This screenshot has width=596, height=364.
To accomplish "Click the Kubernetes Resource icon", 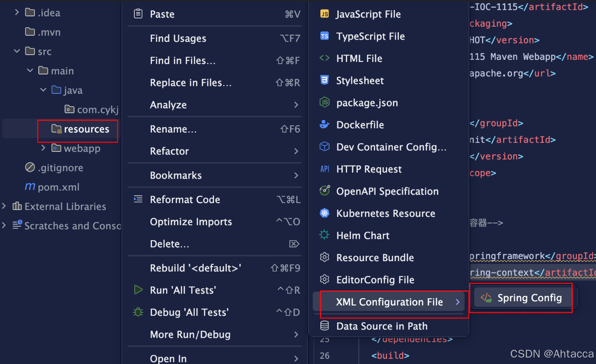I will tap(324, 213).
